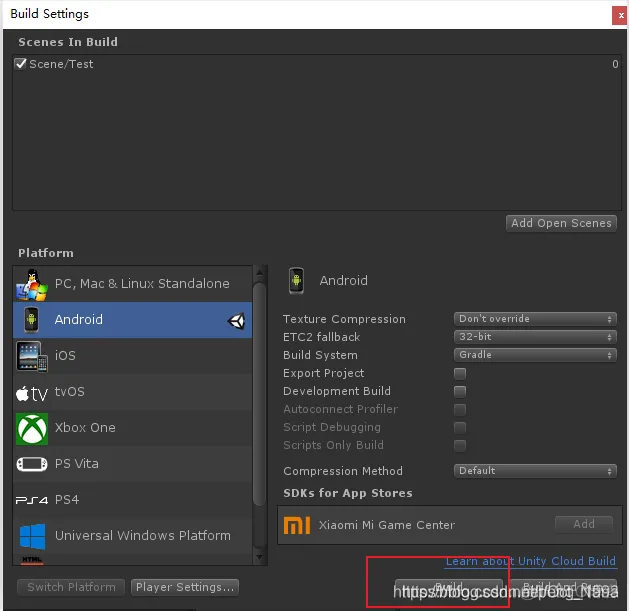This screenshot has height=611, width=629.
Task: Toggle the Scripts Only Build checkbox
Action: (460, 445)
